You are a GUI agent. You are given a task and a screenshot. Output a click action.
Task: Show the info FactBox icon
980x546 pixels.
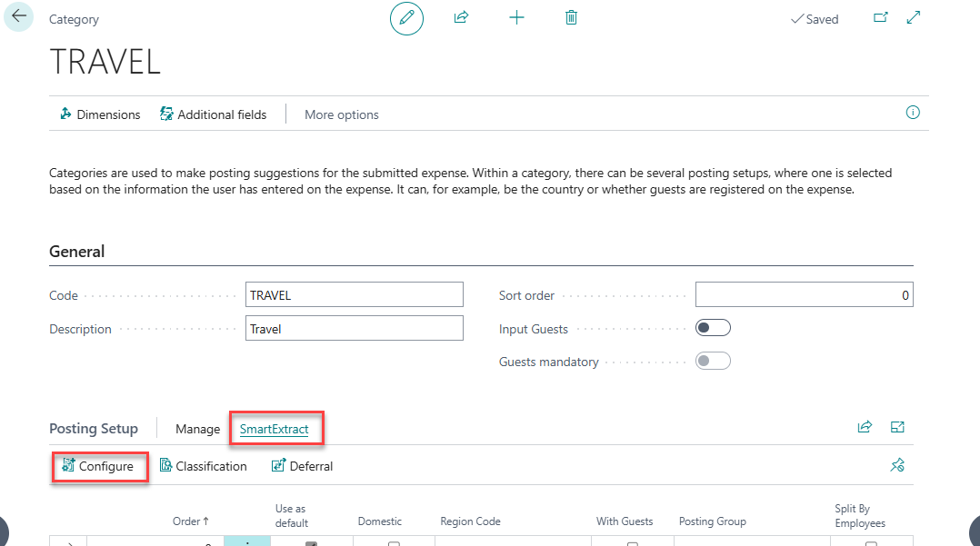click(913, 114)
